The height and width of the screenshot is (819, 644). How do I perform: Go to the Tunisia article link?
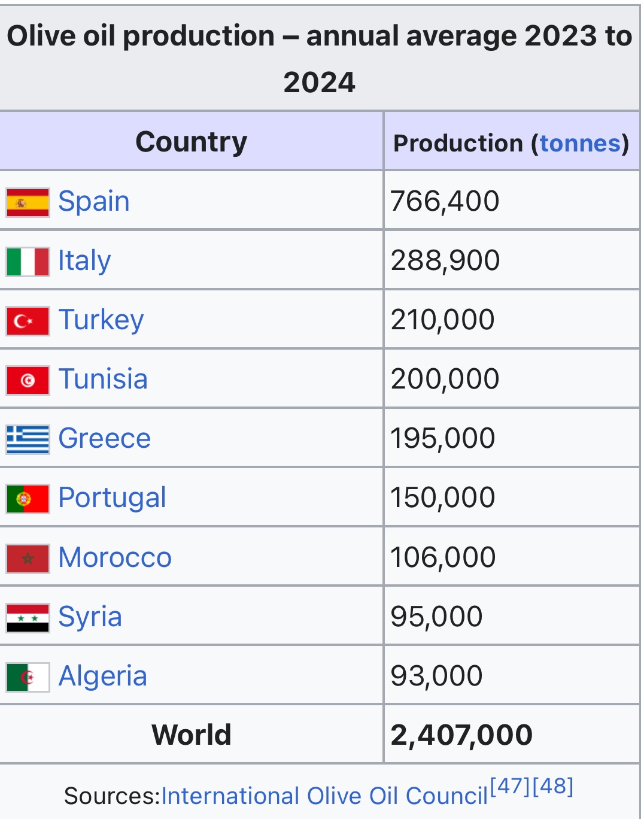tap(103, 379)
